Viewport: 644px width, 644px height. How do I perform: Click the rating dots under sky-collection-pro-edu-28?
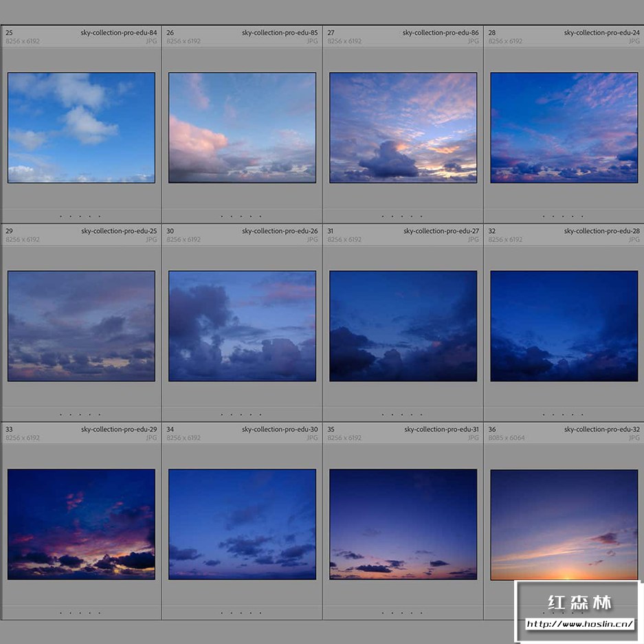[563, 414]
